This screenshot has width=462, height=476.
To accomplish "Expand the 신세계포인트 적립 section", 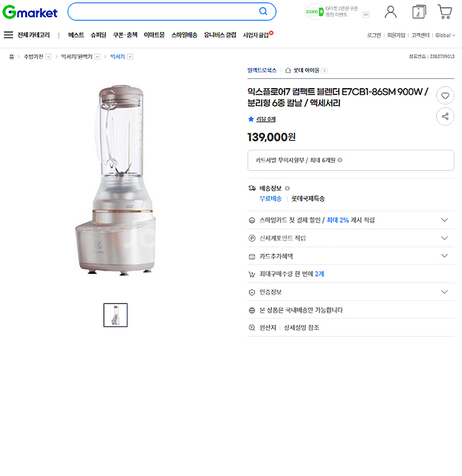I will 351,238.
